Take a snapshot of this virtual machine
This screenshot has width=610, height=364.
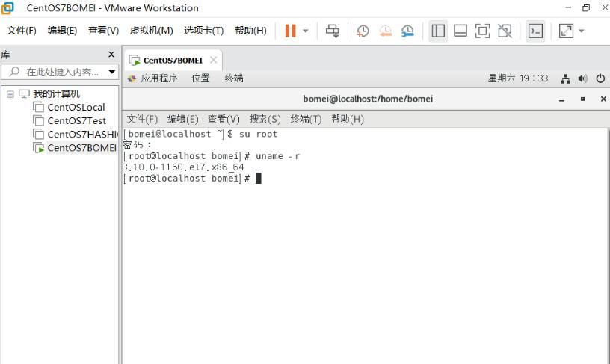click(363, 31)
